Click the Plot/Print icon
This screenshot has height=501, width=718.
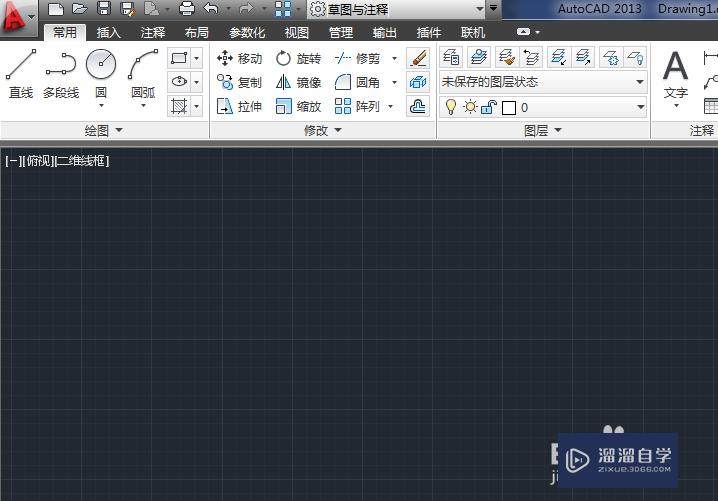(187, 9)
